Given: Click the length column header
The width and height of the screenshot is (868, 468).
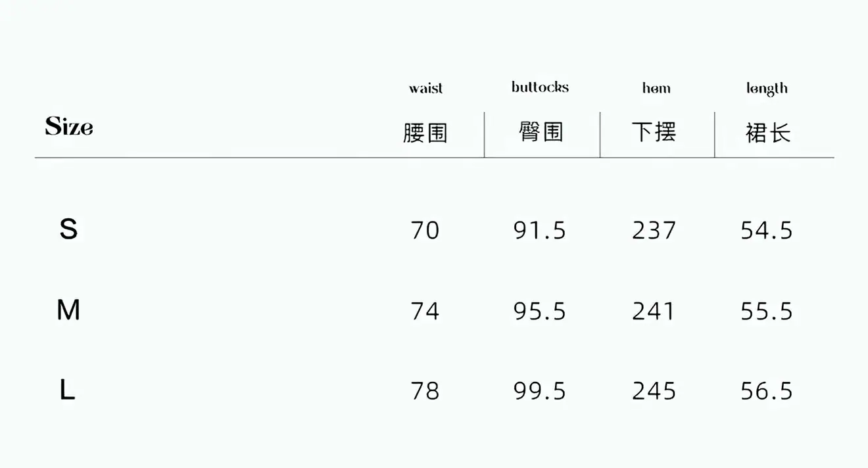Looking at the screenshot, I should (x=767, y=89).
